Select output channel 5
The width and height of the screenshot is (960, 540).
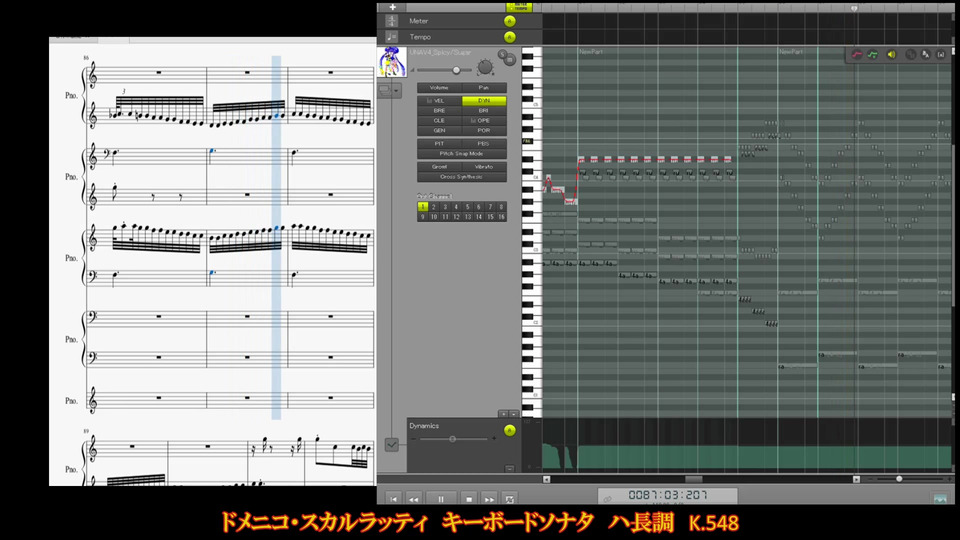point(467,207)
